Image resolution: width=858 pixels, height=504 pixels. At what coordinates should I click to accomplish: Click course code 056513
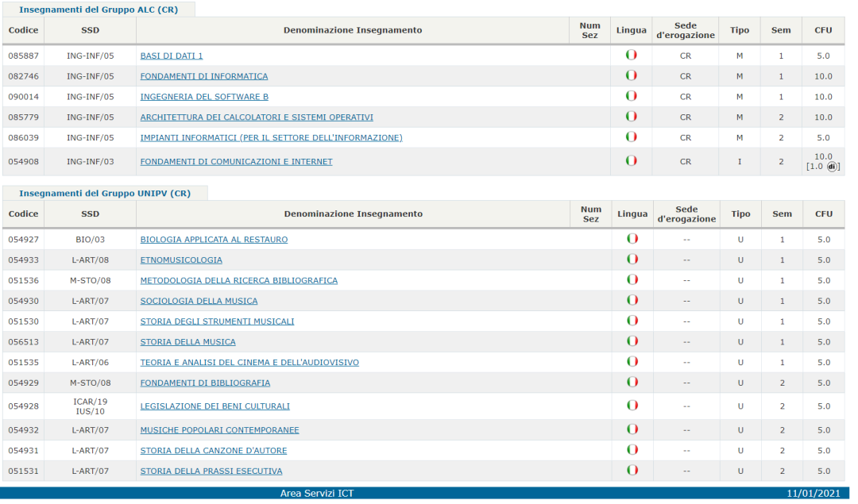(x=24, y=342)
